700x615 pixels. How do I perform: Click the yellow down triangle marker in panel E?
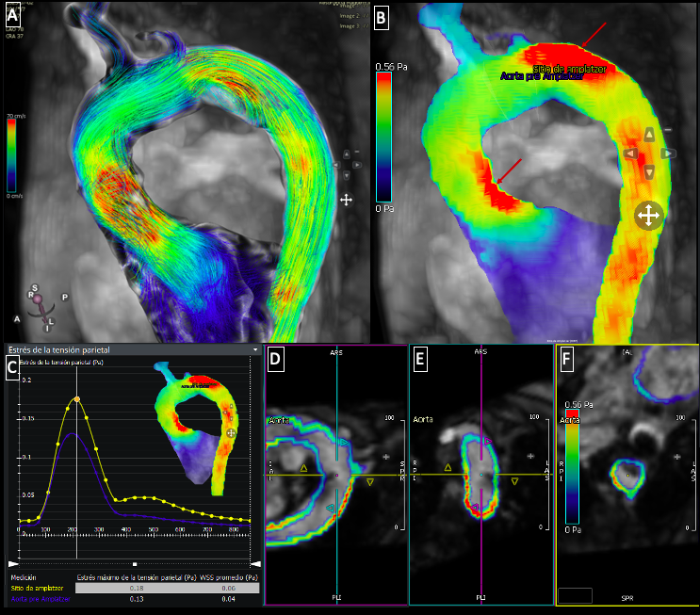click(514, 481)
